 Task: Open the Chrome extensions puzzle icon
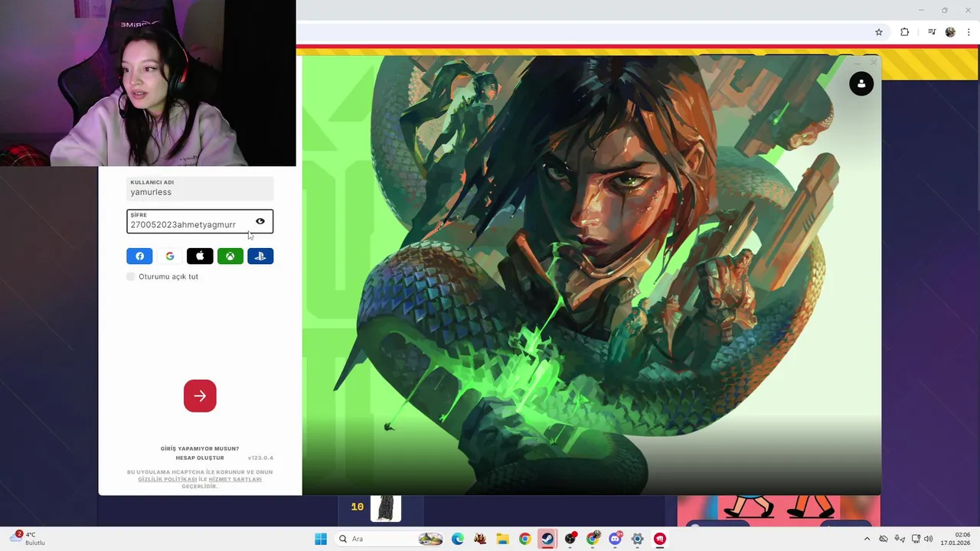(x=905, y=32)
